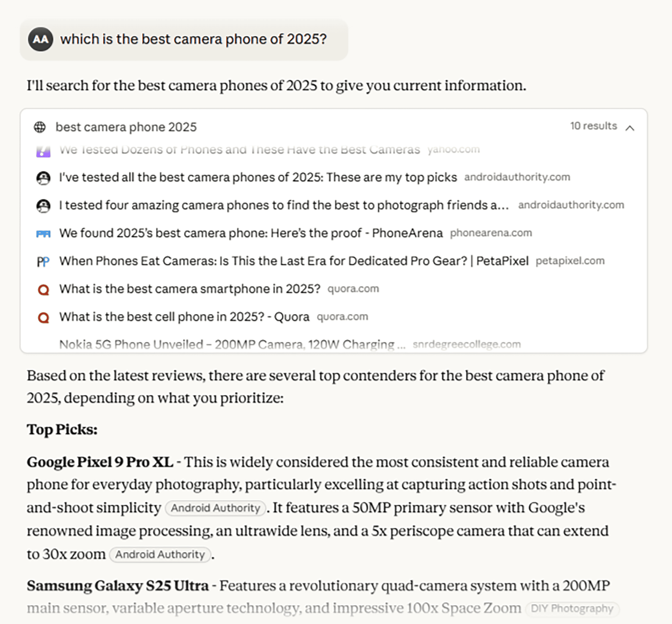Click the PetaPixel PP favicon
The height and width of the screenshot is (624, 672).
click(43, 261)
